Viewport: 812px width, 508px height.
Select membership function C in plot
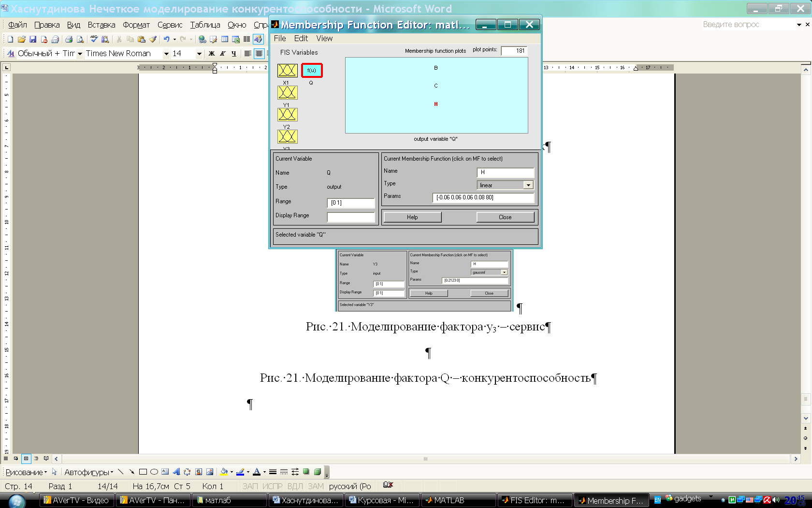pyautogui.click(x=436, y=86)
